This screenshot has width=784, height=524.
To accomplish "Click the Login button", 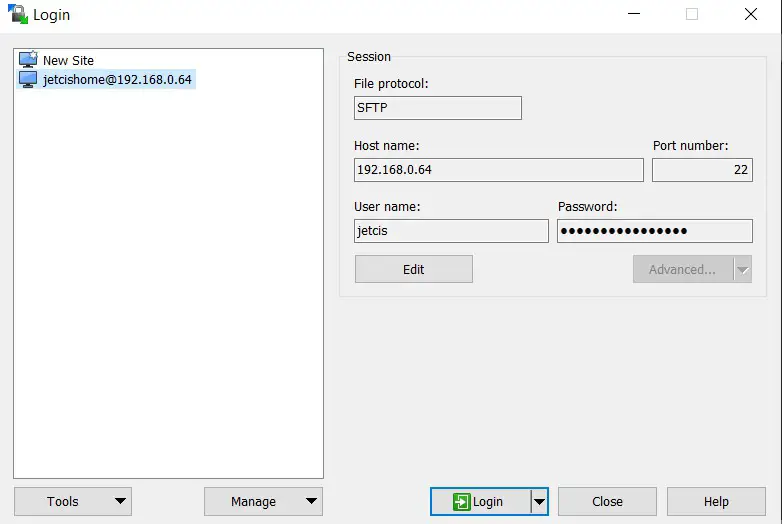I will (x=480, y=502).
